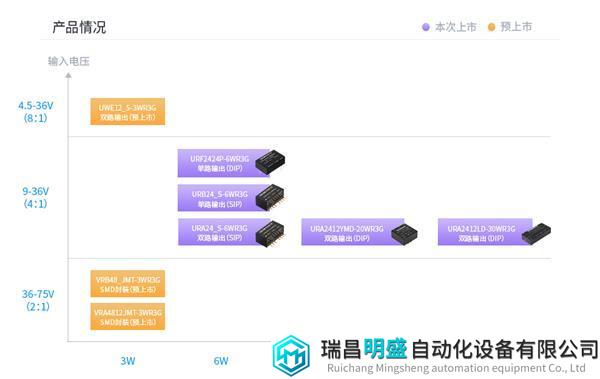Select the URA2412YMD-20WR3G product box
The width and height of the screenshot is (600, 379).
(x=352, y=232)
